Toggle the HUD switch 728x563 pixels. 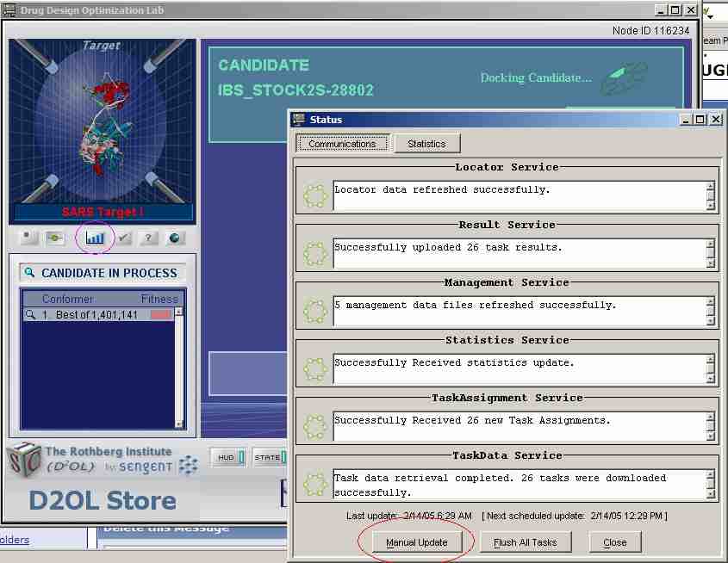228,457
